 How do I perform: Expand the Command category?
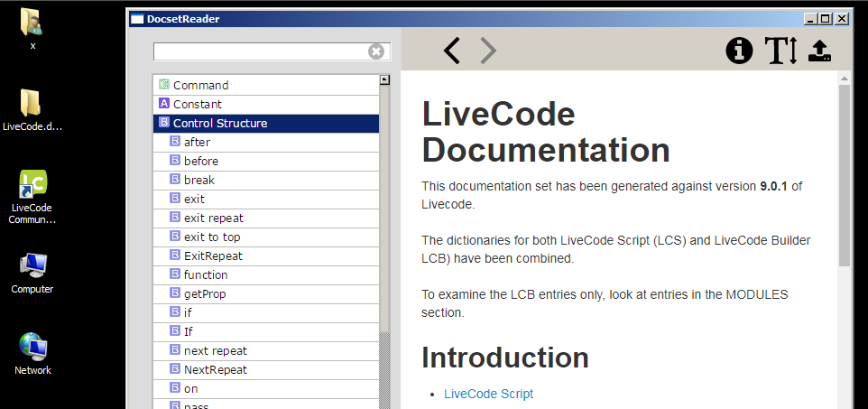200,85
